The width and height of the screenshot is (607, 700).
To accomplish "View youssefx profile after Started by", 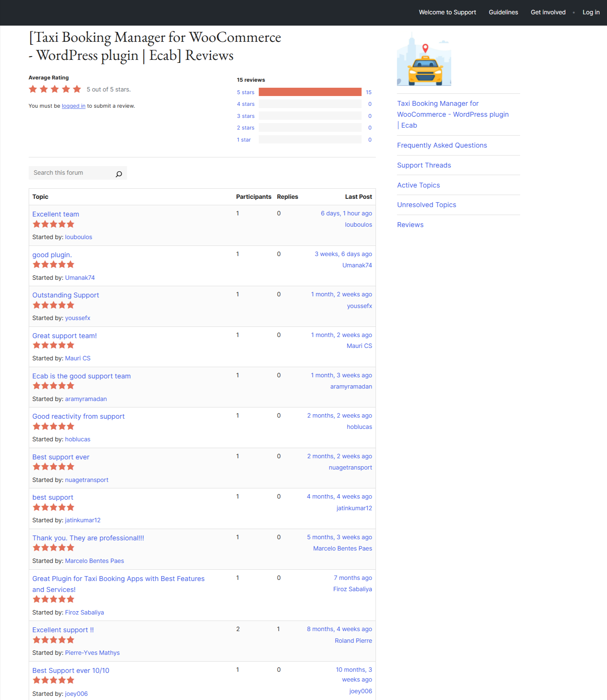I will coord(78,318).
